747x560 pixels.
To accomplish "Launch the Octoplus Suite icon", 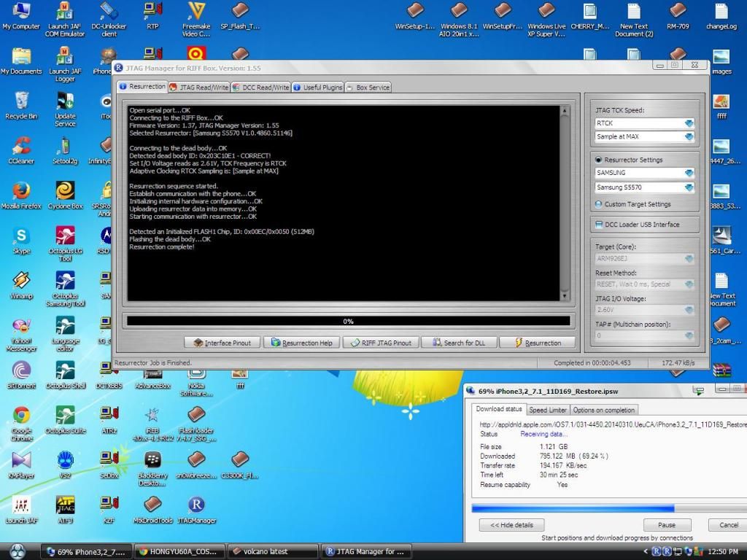I will tap(65, 419).
